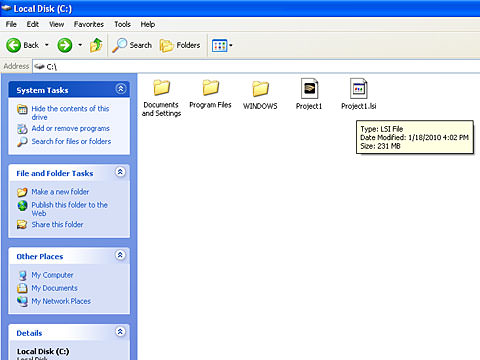480x360 pixels.
Task: Open My Computer link
Action: (x=52, y=275)
